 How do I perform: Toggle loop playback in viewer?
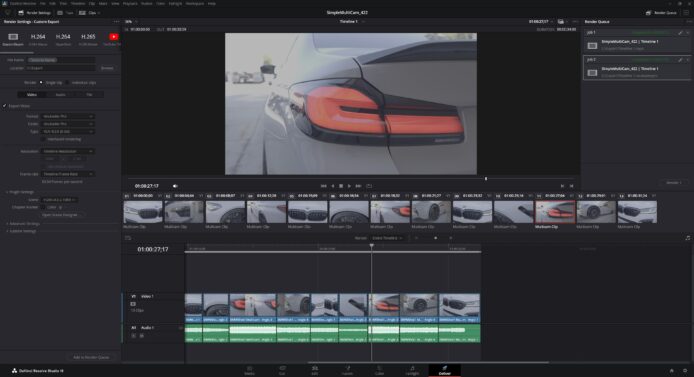coord(369,186)
